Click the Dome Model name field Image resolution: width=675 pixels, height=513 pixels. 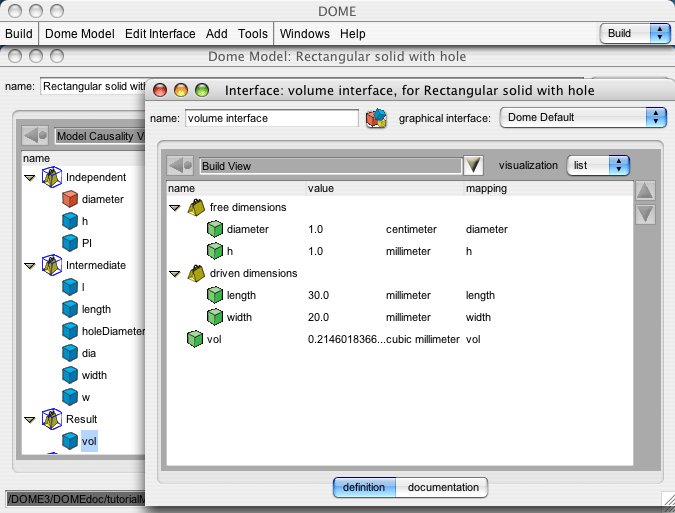point(93,86)
